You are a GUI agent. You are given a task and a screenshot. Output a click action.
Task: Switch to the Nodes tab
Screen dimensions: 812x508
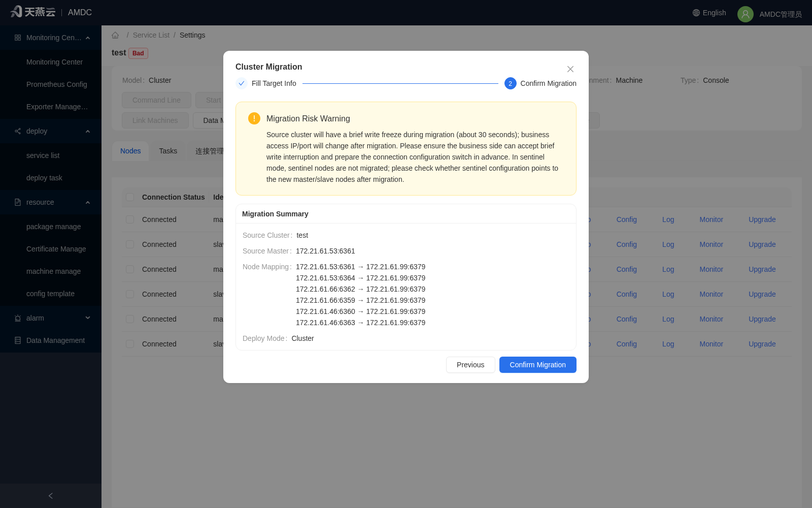coord(130,151)
